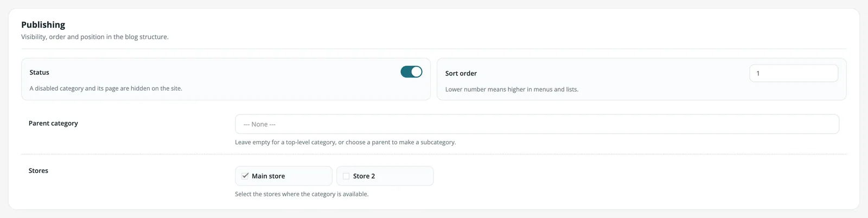Click the Parent category field label
Image resolution: width=868 pixels, height=218 pixels.
(53, 123)
